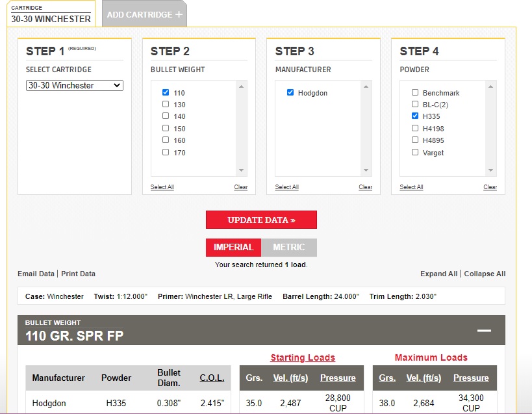The image size is (532, 414).
Task: Open the Print Data link
Action: click(x=78, y=274)
